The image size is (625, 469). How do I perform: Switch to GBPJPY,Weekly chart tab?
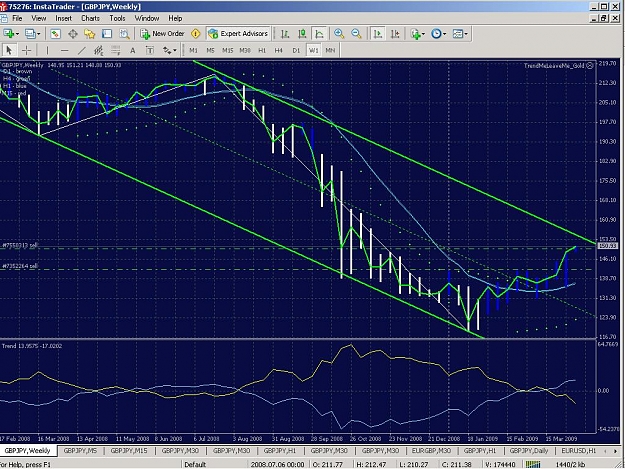[27, 451]
